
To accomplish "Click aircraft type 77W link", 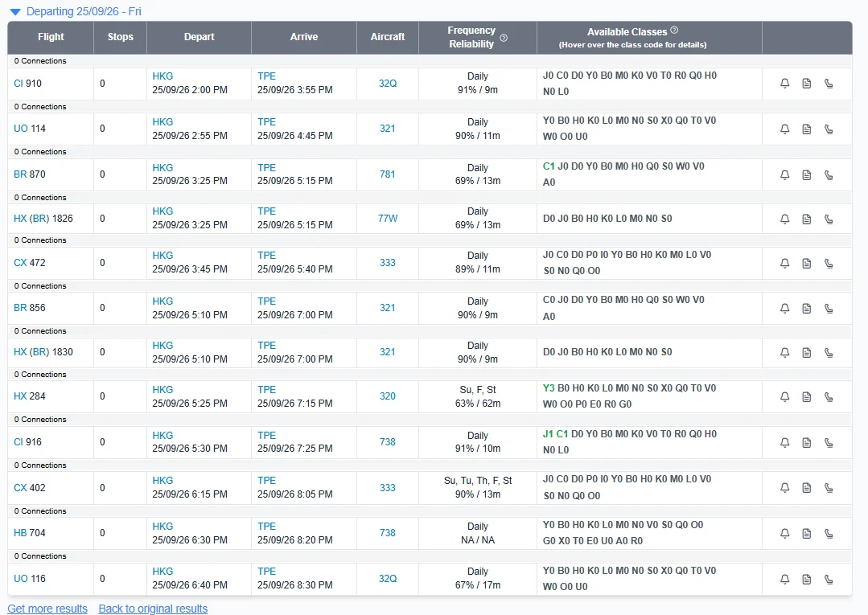I will (x=388, y=219).
